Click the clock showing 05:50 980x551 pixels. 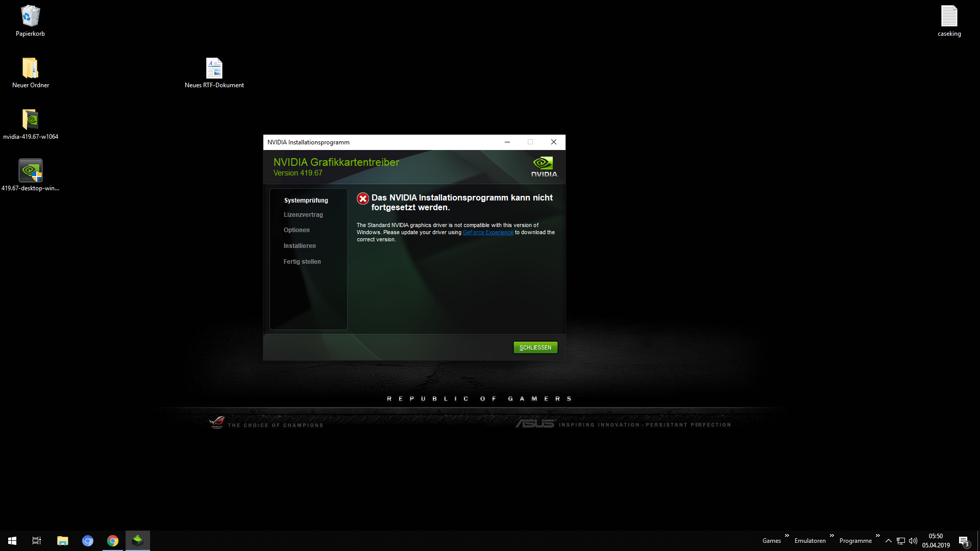coord(936,541)
